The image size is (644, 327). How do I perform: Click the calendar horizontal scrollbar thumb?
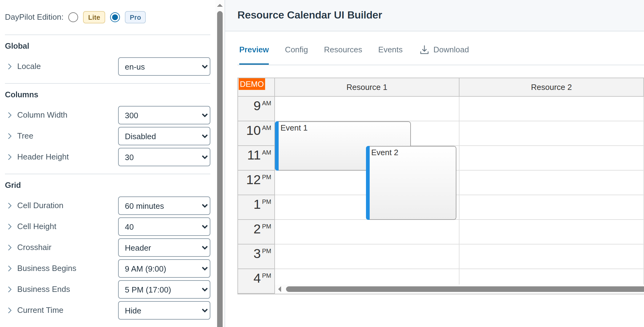click(465, 289)
